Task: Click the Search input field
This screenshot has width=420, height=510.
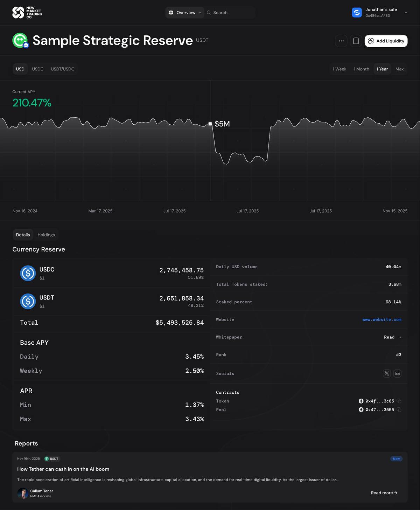Action: tap(231, 13)
